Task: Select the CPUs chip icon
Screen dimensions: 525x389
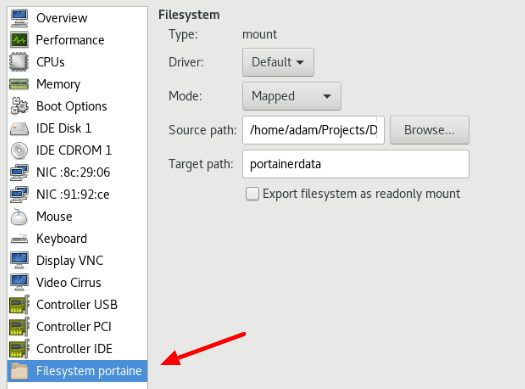Action: click(19, 62)
